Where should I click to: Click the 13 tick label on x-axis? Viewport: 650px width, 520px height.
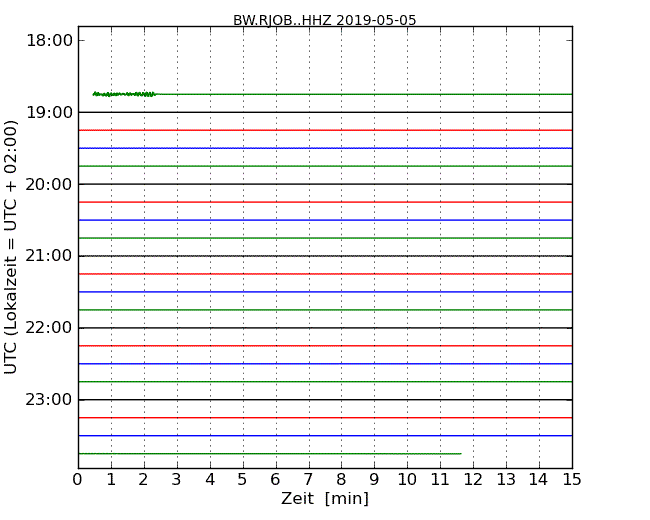tap(506, 479)
